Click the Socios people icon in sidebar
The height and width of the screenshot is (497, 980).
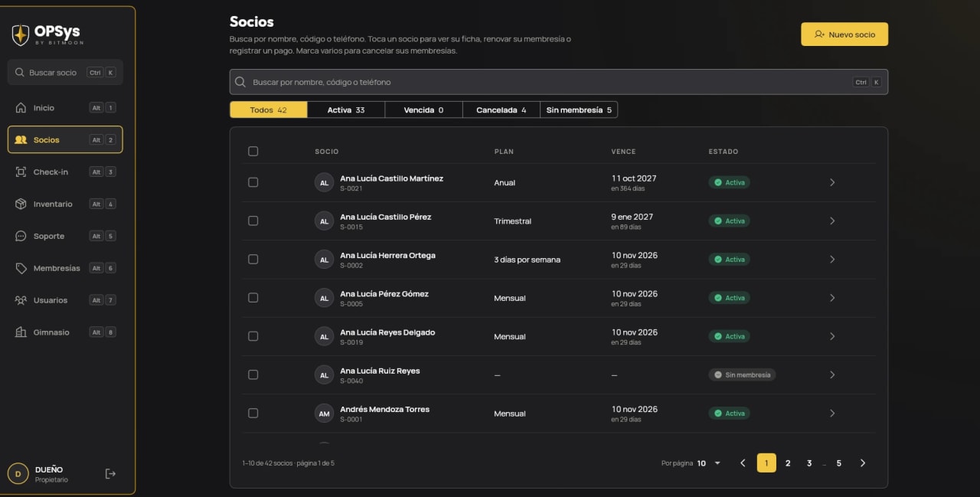(x=21, y=140)
